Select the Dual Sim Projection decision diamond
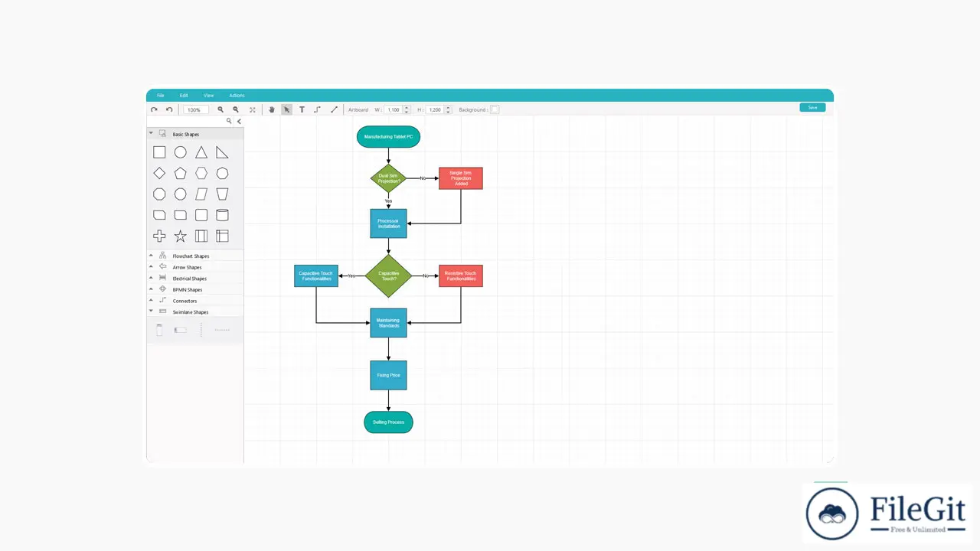The width and height of the screenshot is (980, 551). pyautogui.click(x=388, y=178)
